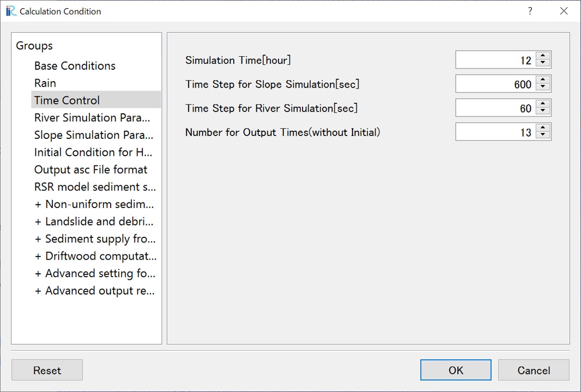Image resolution: width=581 pixels, height=392 pixels.
Task: Increment the Slope Simulation time step
Action: point(543,79)
